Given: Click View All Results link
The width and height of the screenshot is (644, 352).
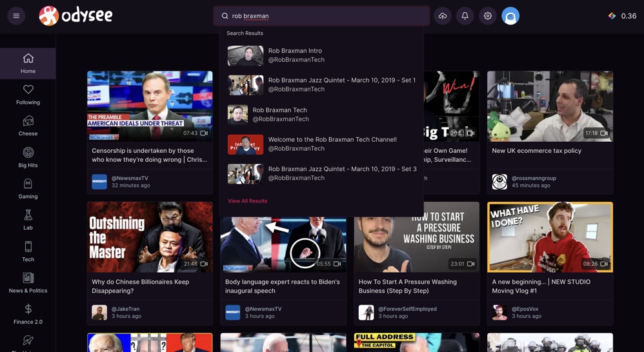Looking at the screenshot, I should tap(247, 201).
